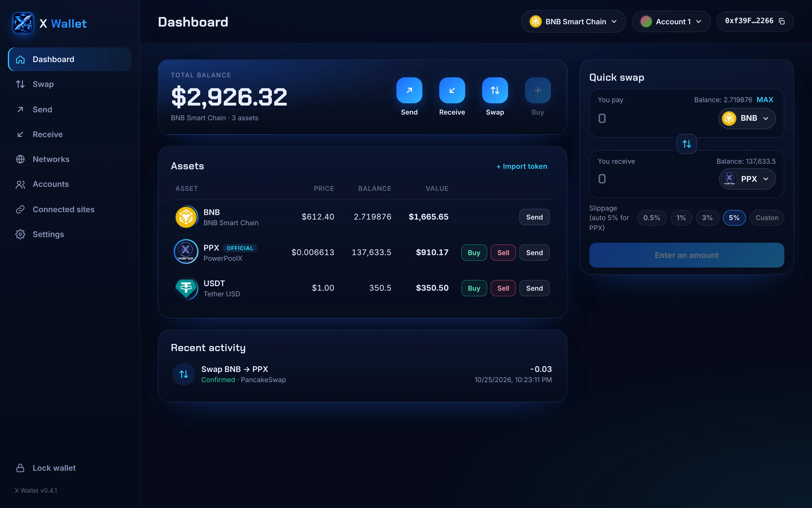
Task: Click the Connected sites link icon
Action: (x=21, y=209)
